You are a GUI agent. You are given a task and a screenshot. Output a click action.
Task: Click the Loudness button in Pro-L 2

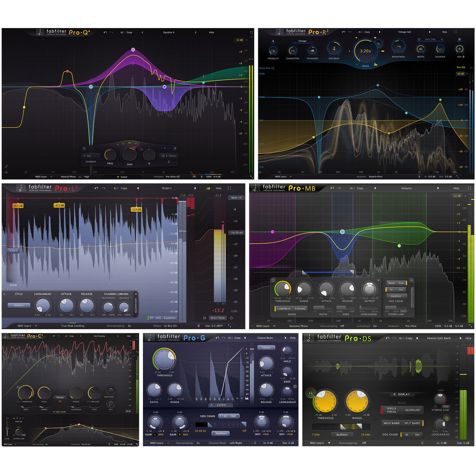point(169,318)
